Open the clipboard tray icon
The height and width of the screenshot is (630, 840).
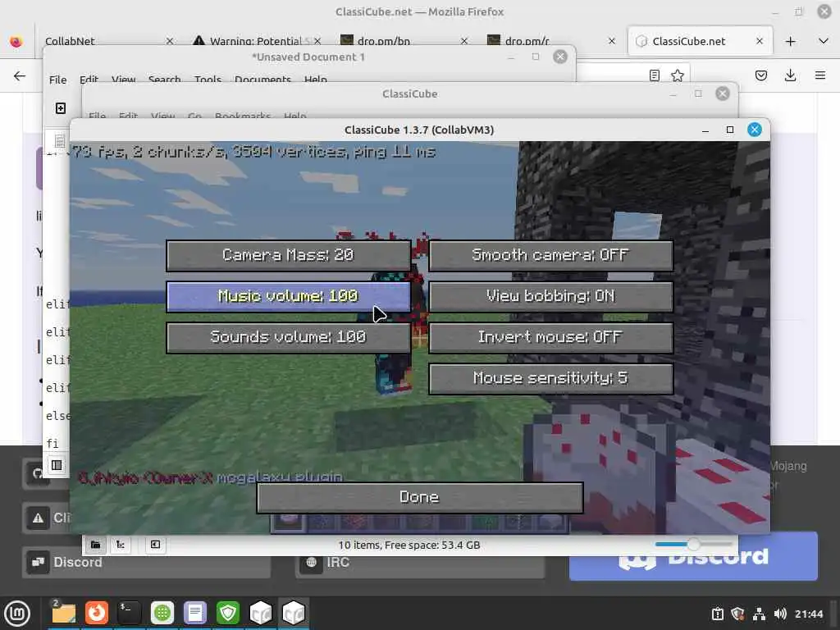pos(717,614)
